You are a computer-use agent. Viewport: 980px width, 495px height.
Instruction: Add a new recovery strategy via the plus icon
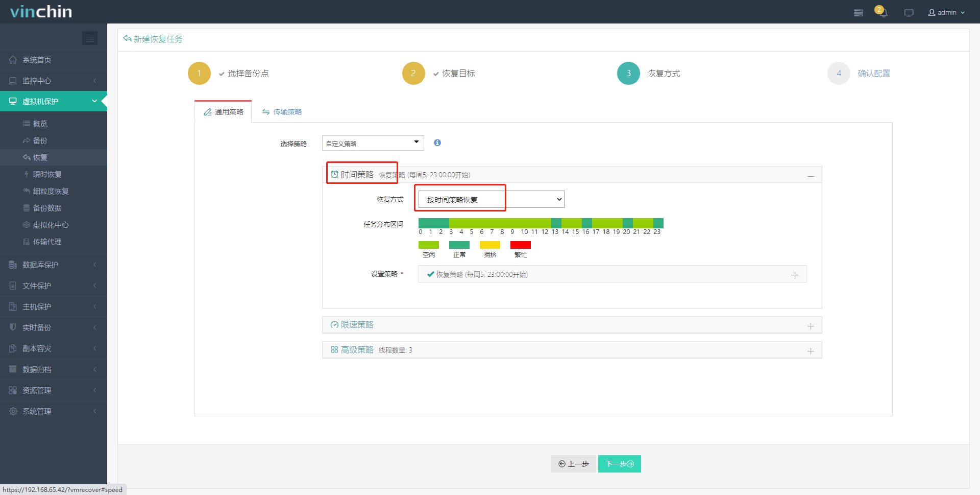pyautogui.click(x=795, y=275)
